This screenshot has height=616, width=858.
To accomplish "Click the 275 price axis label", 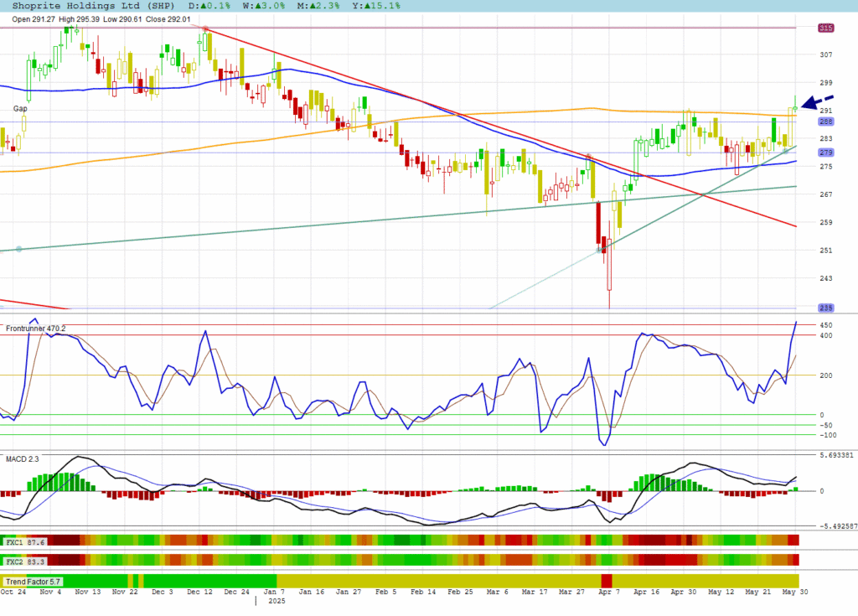I will coord(825,167).
